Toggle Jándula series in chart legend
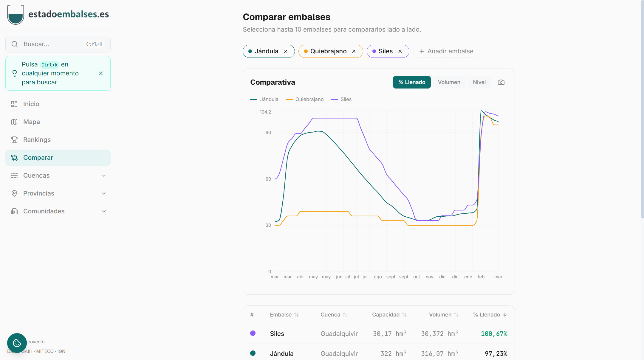The image size is (644, 360). pyautogui.click(x=264, y=99)
